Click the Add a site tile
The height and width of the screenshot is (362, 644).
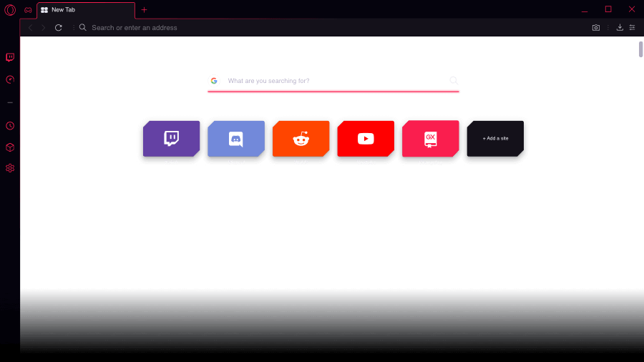[x=495, y=139]
